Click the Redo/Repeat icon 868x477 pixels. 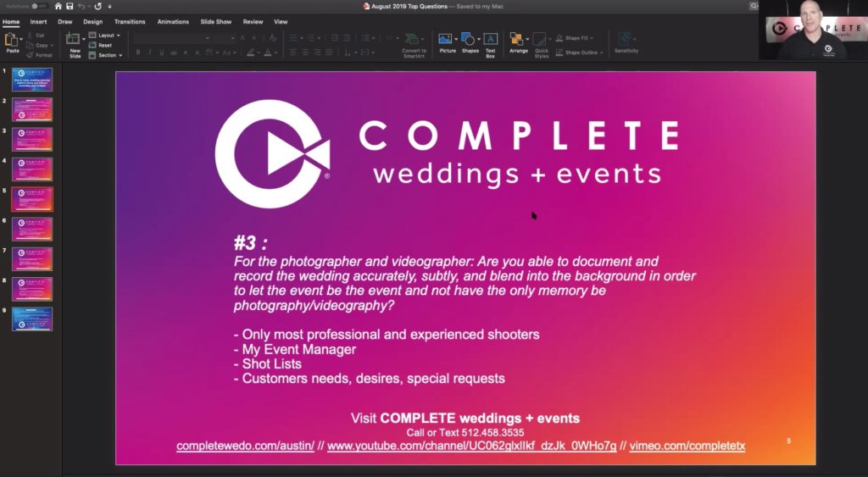pyautogui.click(x=98, y=6)
